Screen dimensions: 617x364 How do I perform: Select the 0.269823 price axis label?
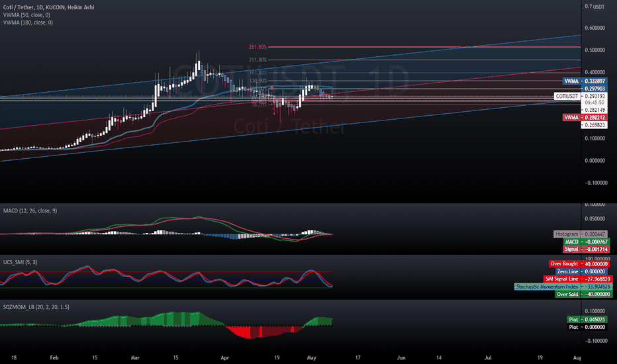(x=594, y=124)
